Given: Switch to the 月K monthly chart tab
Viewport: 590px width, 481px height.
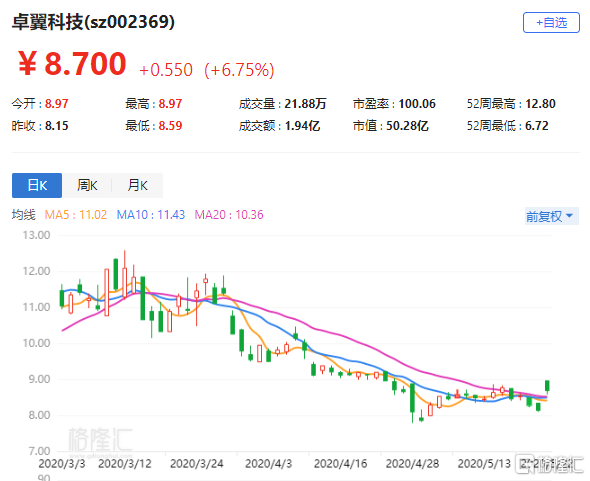Looking at the screenshot, I should click(x=137, y=185).
